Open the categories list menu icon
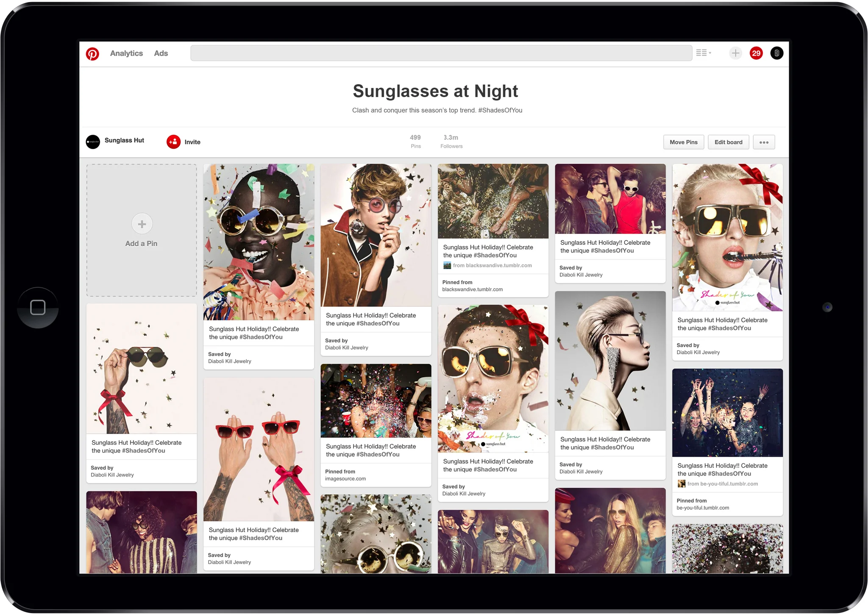 [x=704, y=53]
